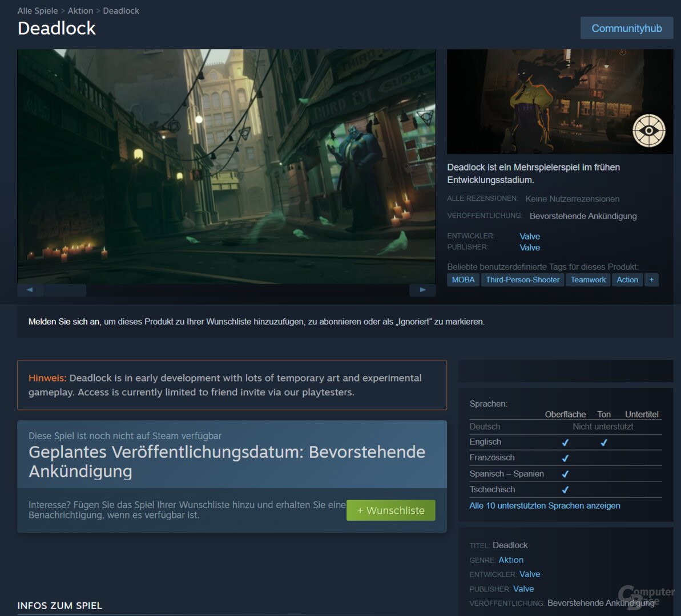Viewport: 681px width, 616px height.
Task: Click the Untertitel column header
Action: click(642, 414)
